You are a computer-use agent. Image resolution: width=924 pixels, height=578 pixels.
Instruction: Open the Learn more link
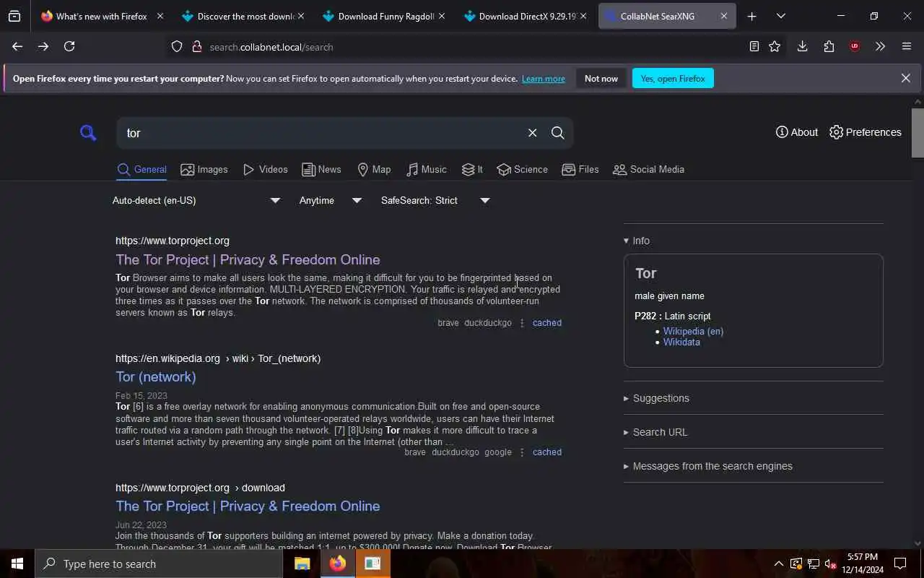[544, 78]
